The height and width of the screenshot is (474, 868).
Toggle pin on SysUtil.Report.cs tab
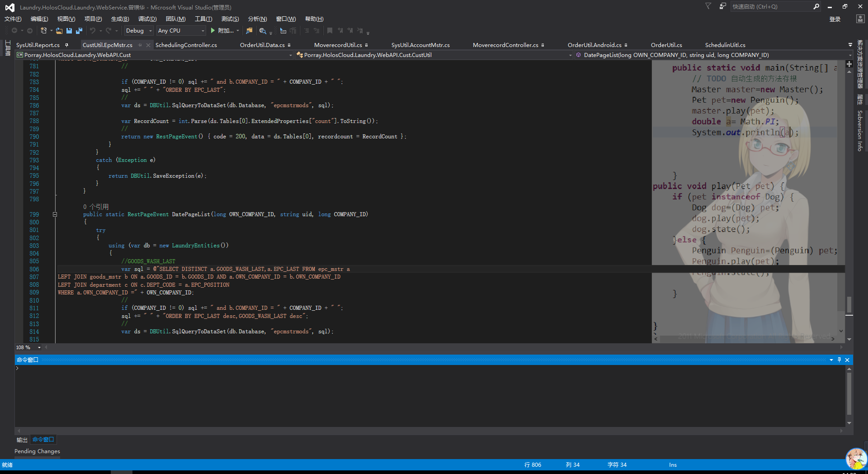(x=67, y=45)
